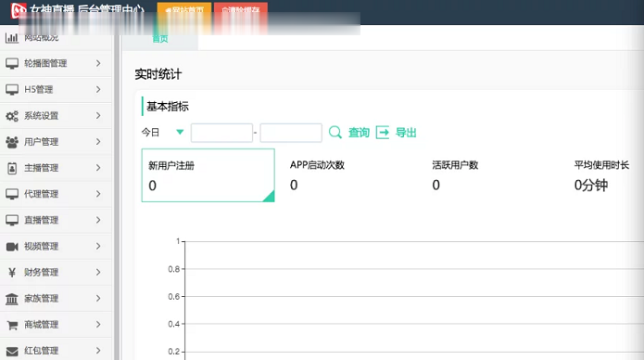The image size is (644, 360).
Task: Click the 0.6 chart axis label
Action: [x=173, y=297]
